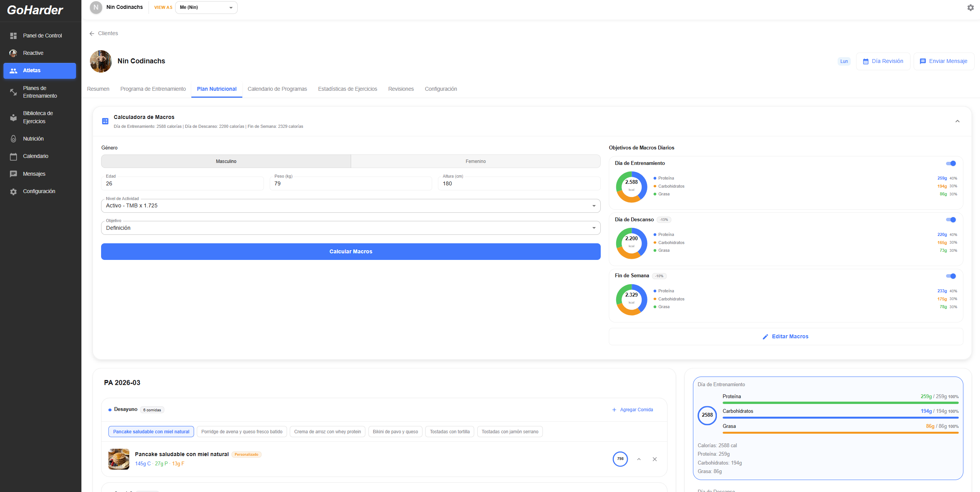Switch to the Resumen tab

(98, 89)
